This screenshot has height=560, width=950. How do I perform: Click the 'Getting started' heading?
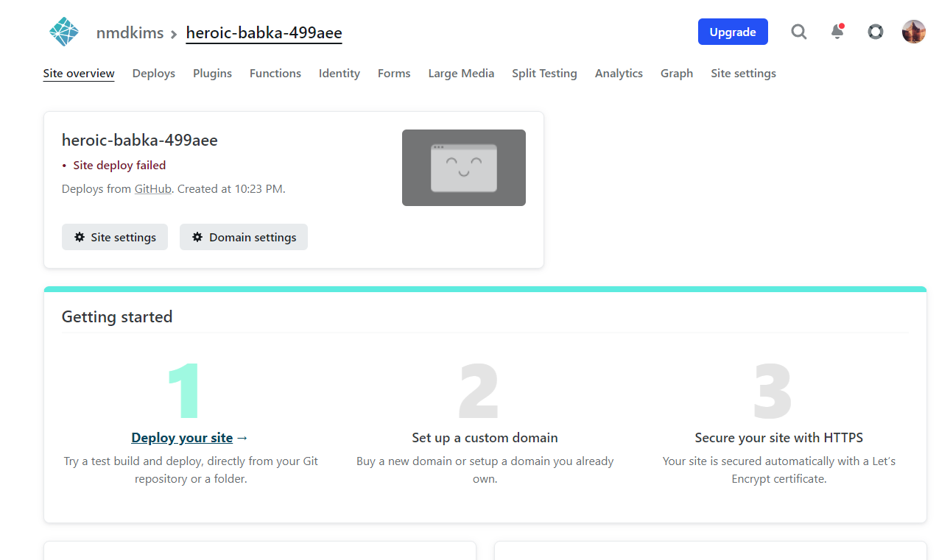(x=117, y=317)
